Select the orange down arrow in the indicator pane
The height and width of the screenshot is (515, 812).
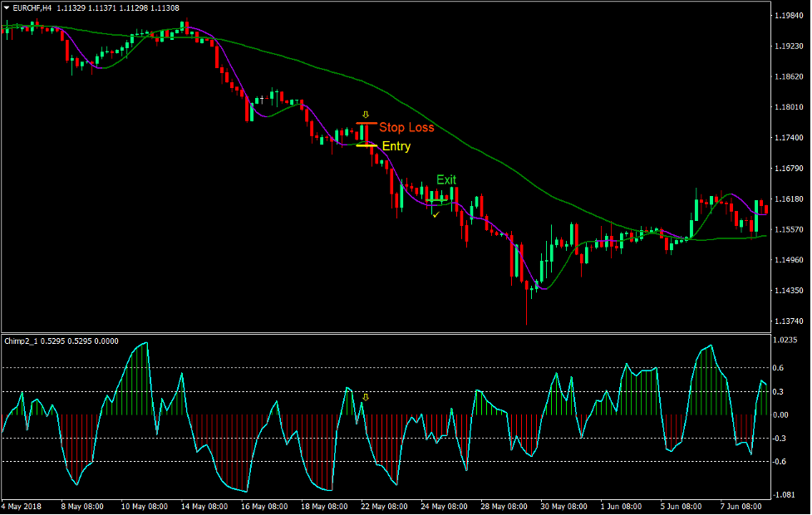tap(367, 397)
